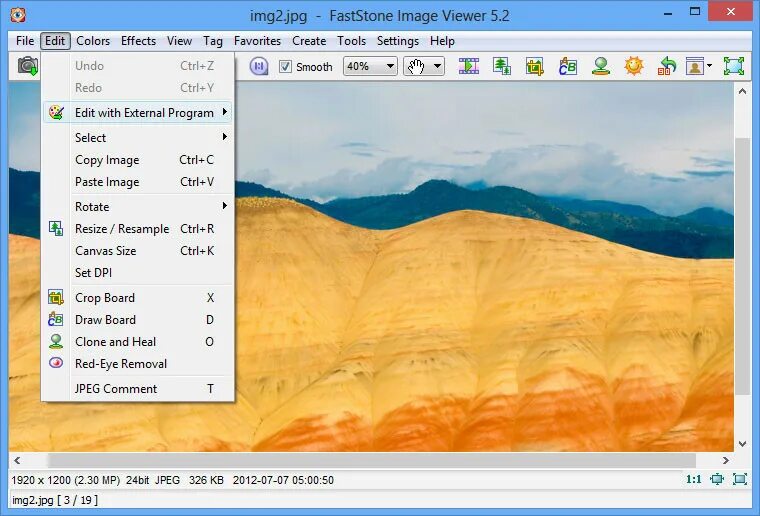Click the sun-shaped adjust lighting toolbar icon
Screen dimensions: 760x516
633,66
